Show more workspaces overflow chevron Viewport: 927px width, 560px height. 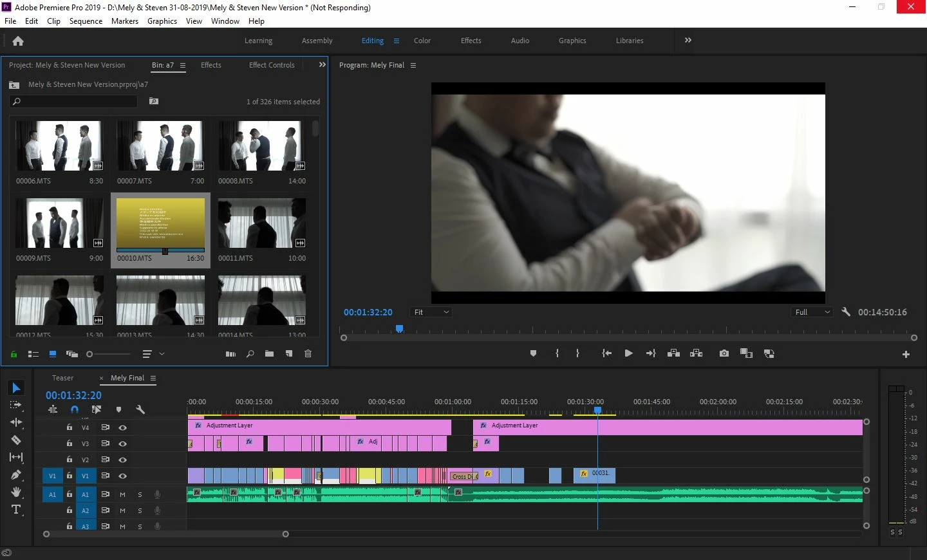[688, 40]
